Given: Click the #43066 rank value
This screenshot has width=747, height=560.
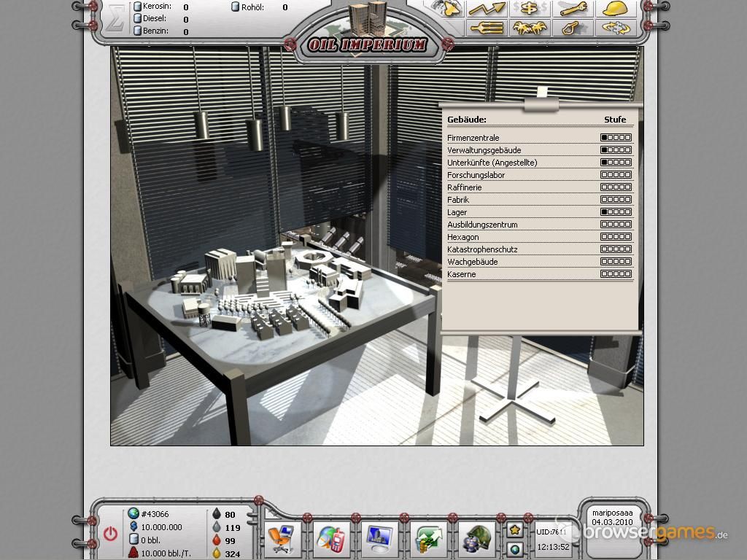Looking at the screenshot, I should point(155,514).
